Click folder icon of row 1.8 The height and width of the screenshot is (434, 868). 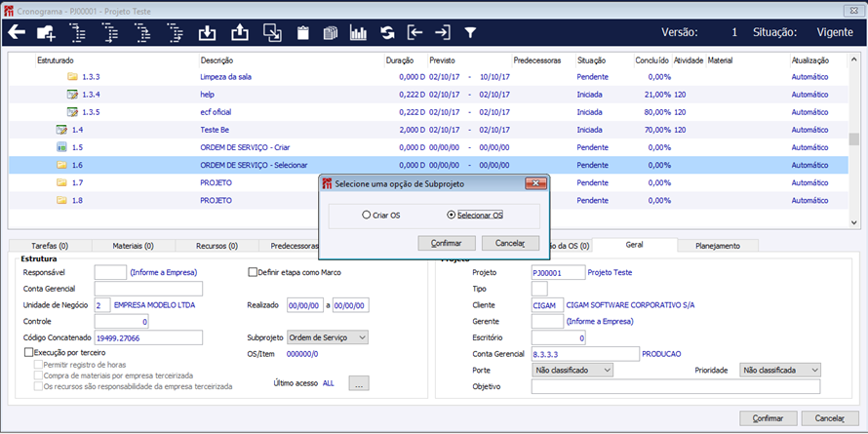coord(61,200)
